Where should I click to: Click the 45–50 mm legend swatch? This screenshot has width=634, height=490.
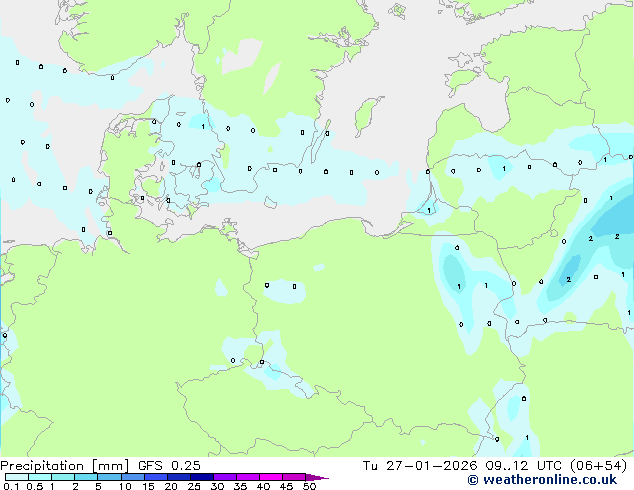tap(294, 477)
